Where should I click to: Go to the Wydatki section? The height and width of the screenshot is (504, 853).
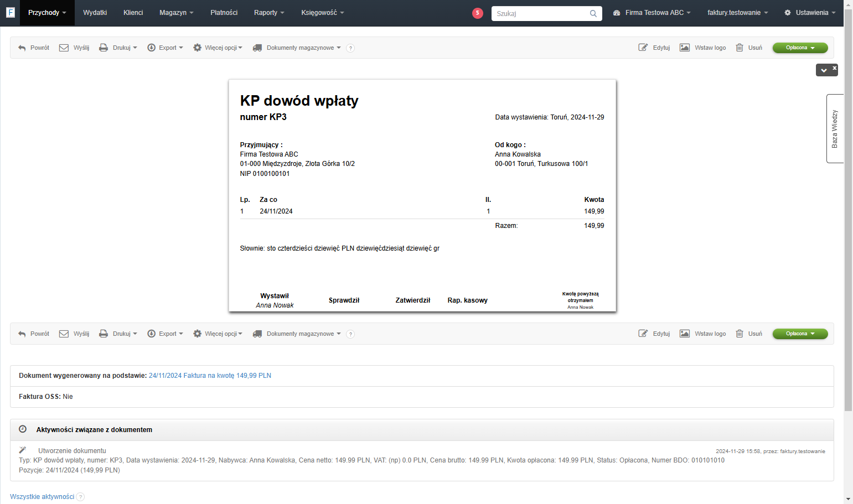click(x=95, y=13)
